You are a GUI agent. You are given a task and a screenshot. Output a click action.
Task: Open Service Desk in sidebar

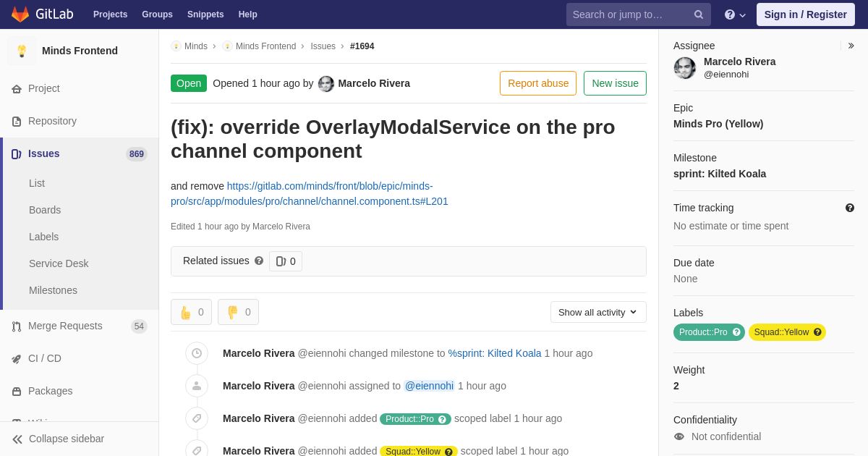(59, 263)
